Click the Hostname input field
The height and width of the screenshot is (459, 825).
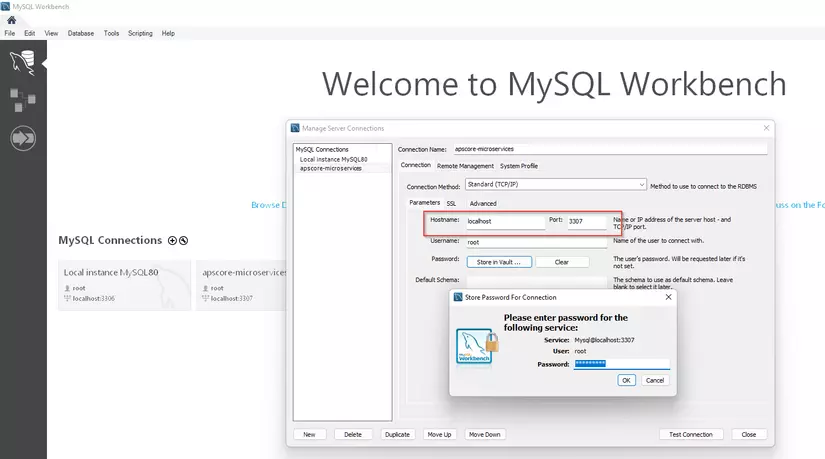(505, 222)
